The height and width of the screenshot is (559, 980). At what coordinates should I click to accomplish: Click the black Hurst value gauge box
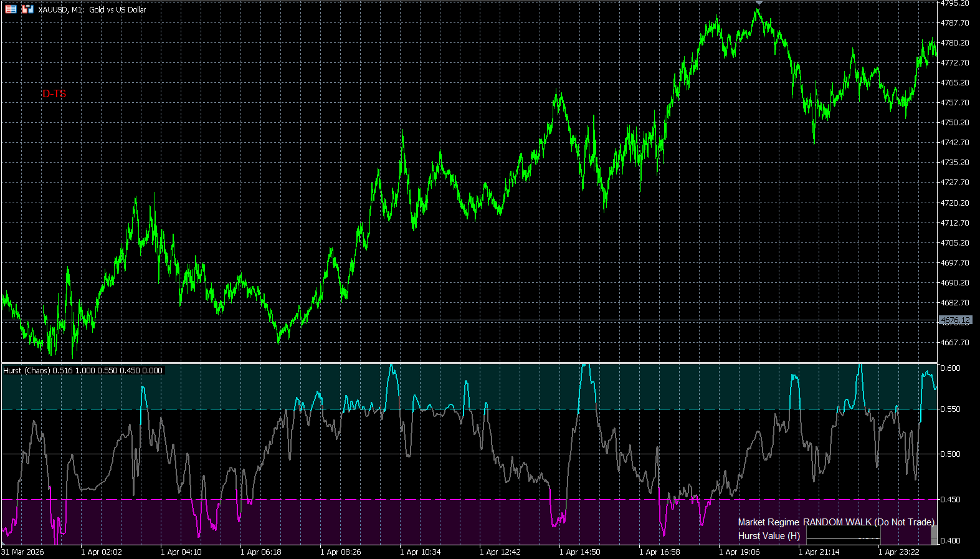(x=843, y=535)
